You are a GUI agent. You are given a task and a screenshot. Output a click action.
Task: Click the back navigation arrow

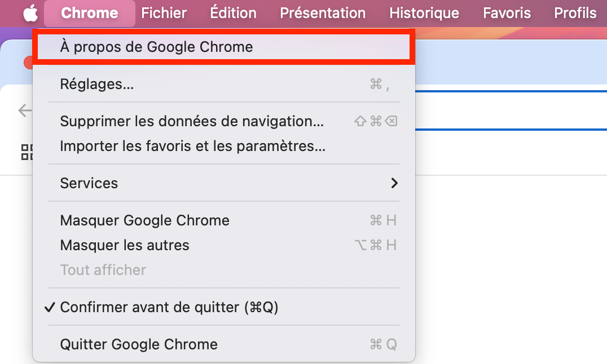click(24, 110)
